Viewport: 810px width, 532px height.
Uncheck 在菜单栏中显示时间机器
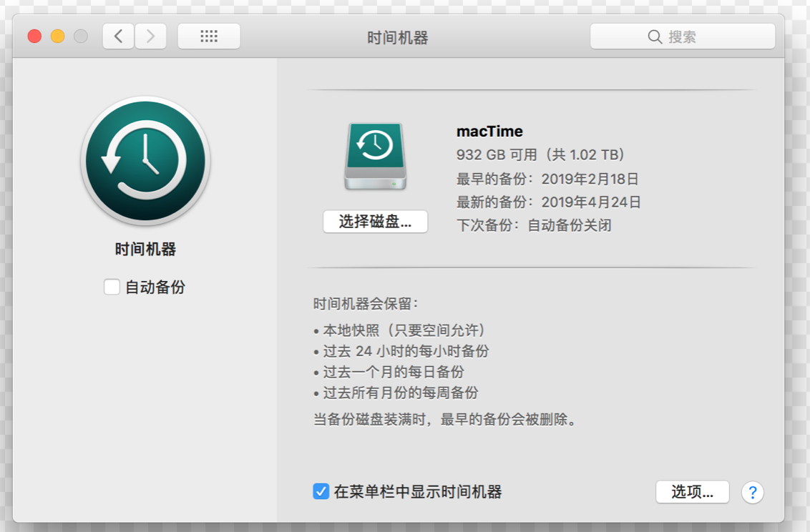coord(321,492)
